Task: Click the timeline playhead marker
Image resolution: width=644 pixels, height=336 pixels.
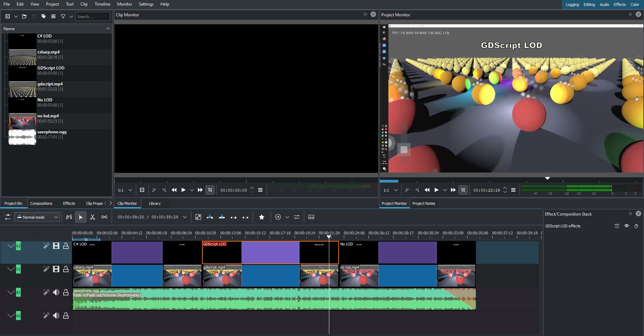Action: coord(329,237)
